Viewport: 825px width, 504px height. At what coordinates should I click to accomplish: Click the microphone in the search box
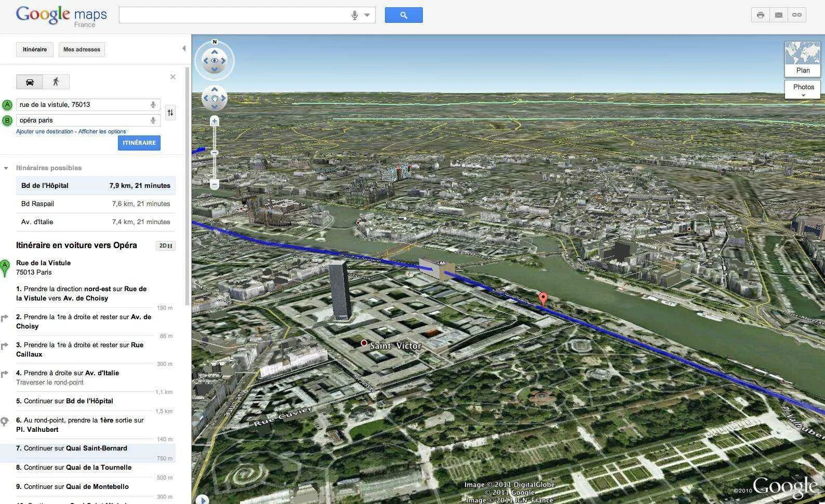point(354,15)
